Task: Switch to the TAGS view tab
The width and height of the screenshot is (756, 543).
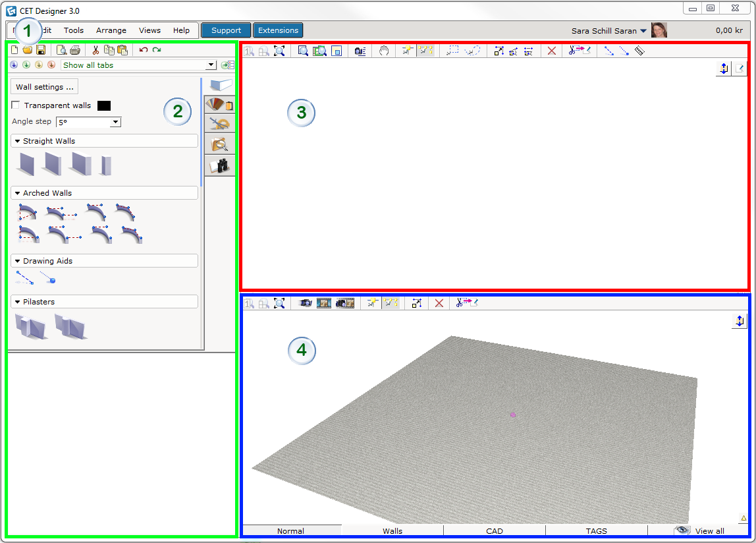Action: 597,530
